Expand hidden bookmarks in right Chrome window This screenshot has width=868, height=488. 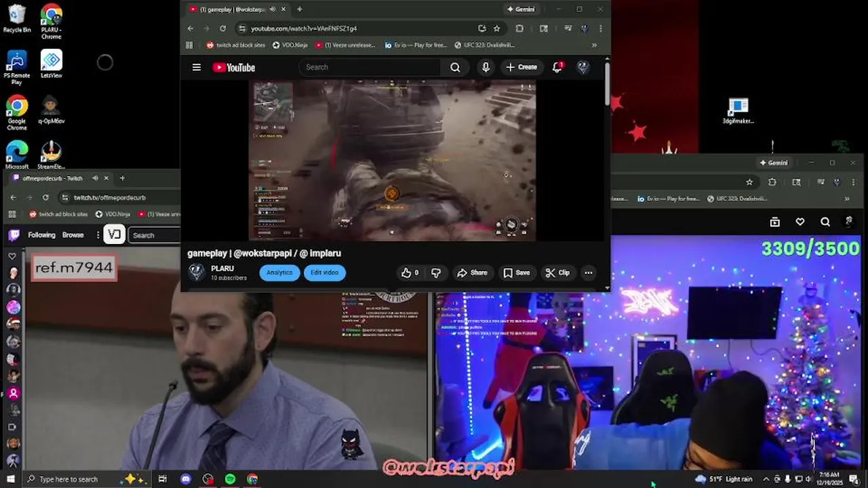(846, 199)
